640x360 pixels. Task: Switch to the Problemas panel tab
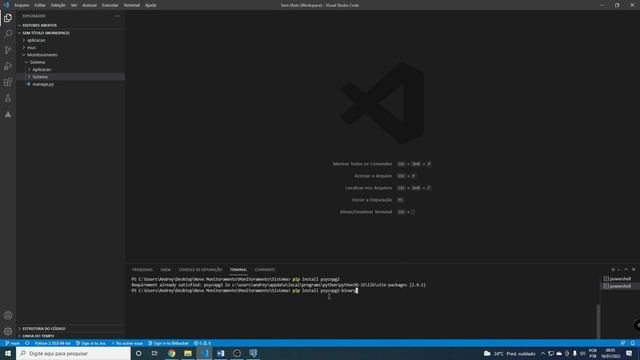[x=142, y=270]
